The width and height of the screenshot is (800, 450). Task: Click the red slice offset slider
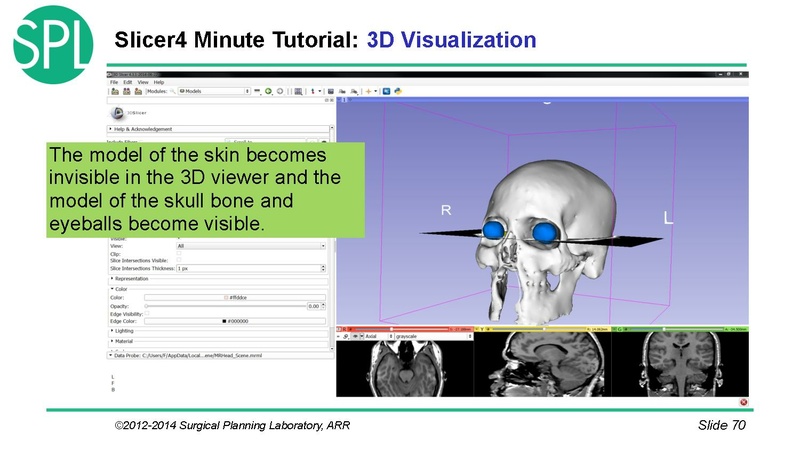pyautogui.click(x=401, y=329)
